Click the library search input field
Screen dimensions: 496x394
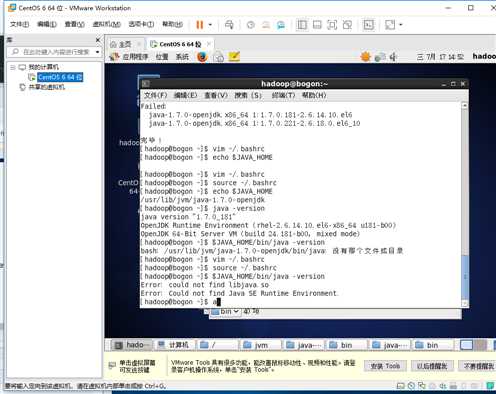53,52
